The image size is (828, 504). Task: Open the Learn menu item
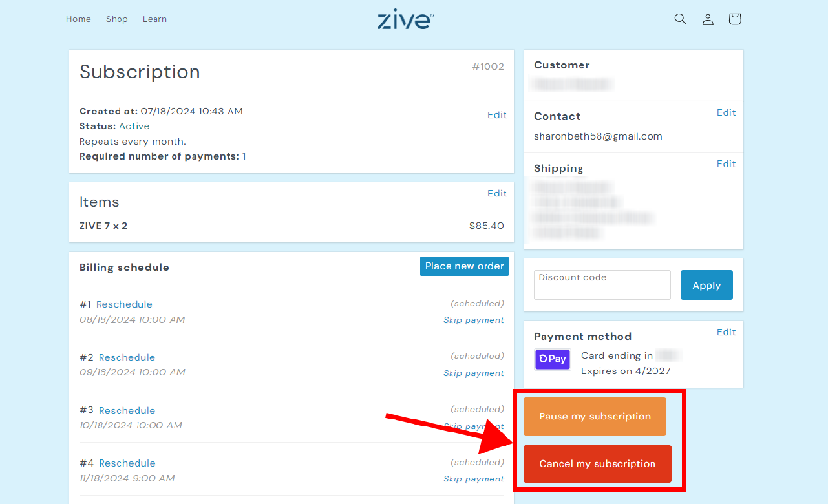155,19
